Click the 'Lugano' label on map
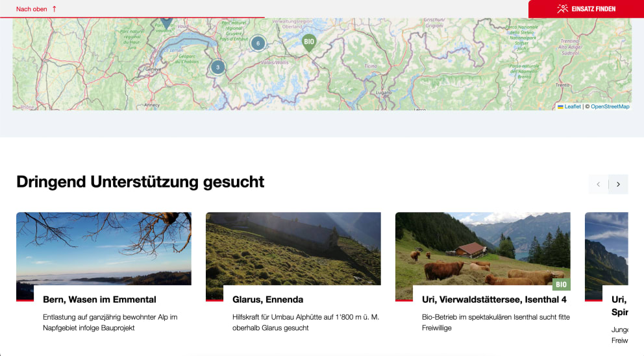 click(x=384, y=93)
